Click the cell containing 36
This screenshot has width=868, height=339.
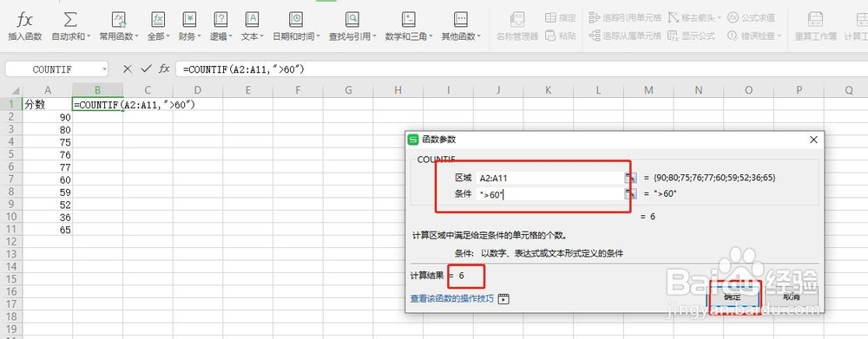coord(48,217)
